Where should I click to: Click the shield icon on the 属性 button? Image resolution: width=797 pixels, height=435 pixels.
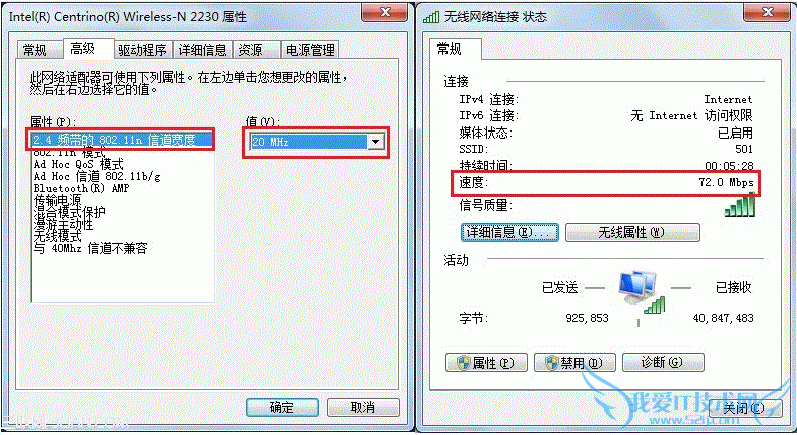(464, 363)
